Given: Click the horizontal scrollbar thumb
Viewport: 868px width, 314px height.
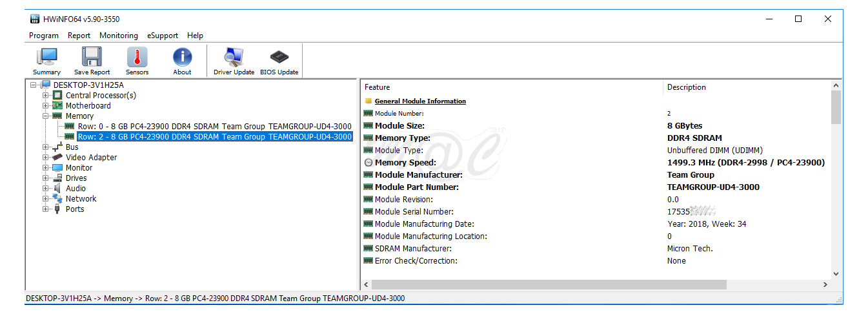Looking at the screenshot, I should click(549, 285).
